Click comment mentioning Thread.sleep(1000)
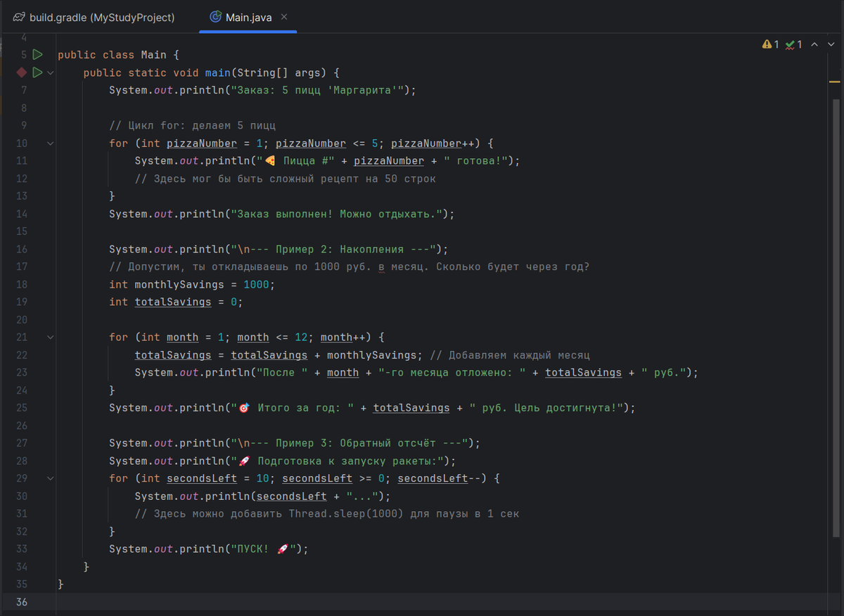The height and width of the screenshot is (616, 844). pyautogui.click(x=327, y=513)
